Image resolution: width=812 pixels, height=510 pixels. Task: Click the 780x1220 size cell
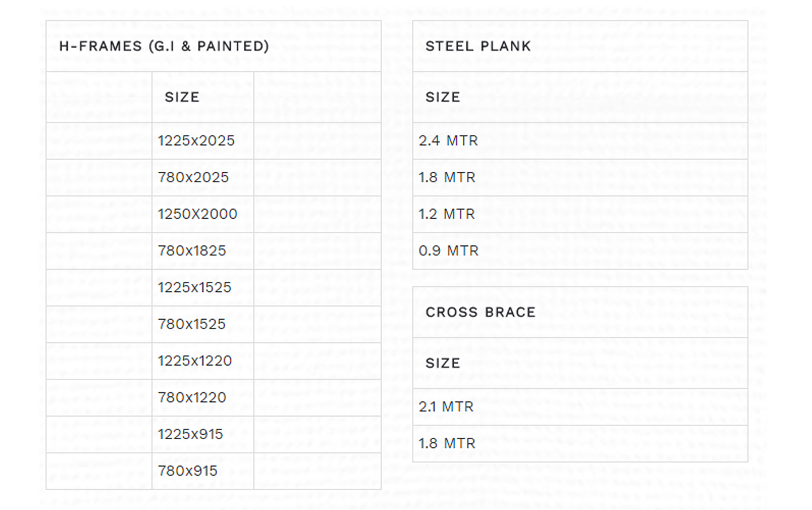(192, 397)
